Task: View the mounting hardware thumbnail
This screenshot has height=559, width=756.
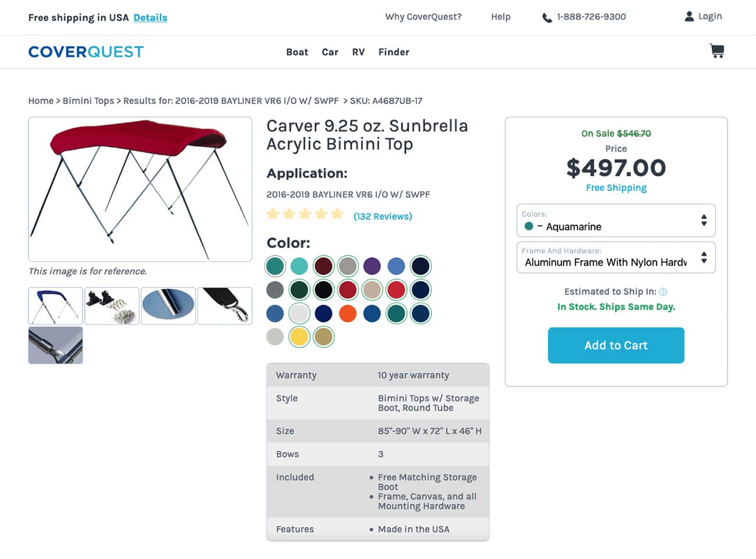Action: (x=112, y=306)
